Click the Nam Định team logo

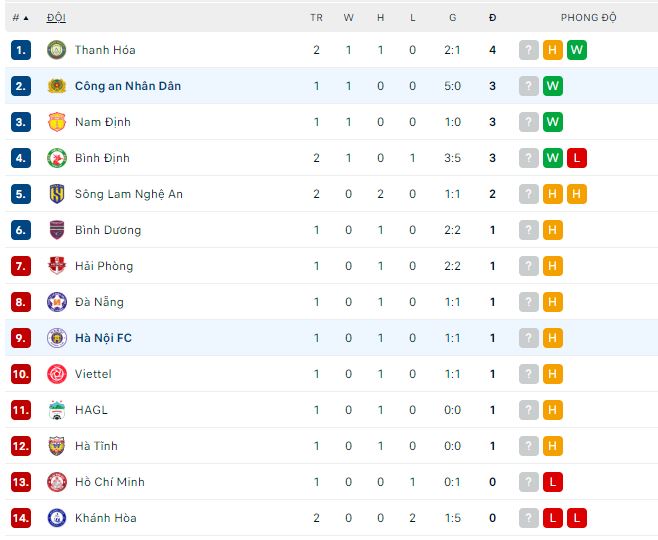(x=56, y=122)
